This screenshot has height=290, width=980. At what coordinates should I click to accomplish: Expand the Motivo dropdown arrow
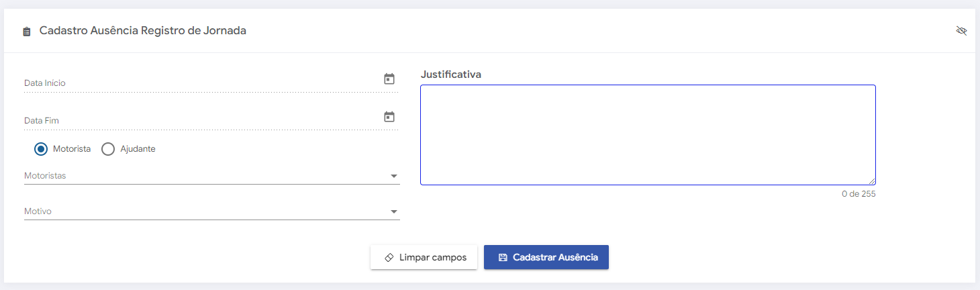point(394,212)
